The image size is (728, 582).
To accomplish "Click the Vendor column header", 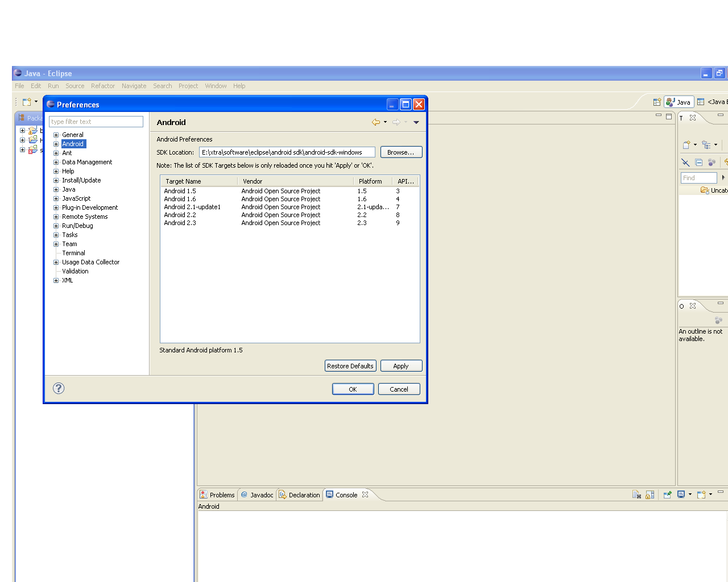I will 295,181.
